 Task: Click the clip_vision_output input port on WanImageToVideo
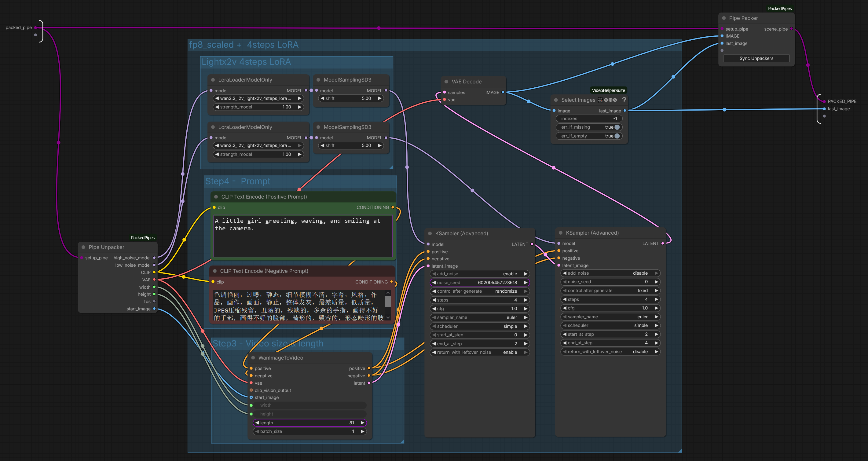point(251,390)
